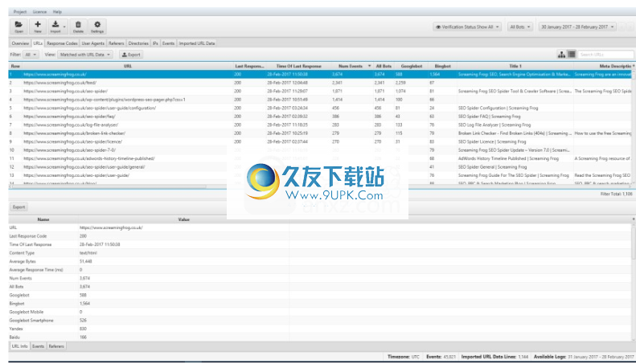Select the URLs tab
This screenshot has height=364, width=636.
[x=38, y=43]
